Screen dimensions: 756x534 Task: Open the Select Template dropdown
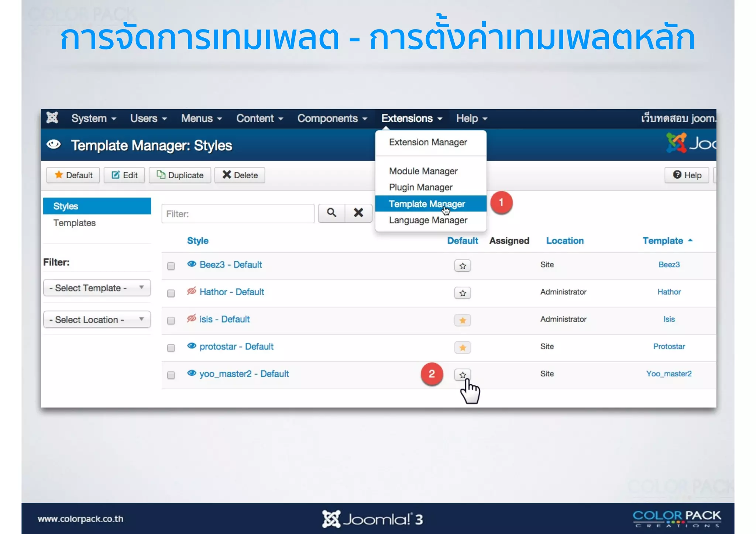coord(97,288)
